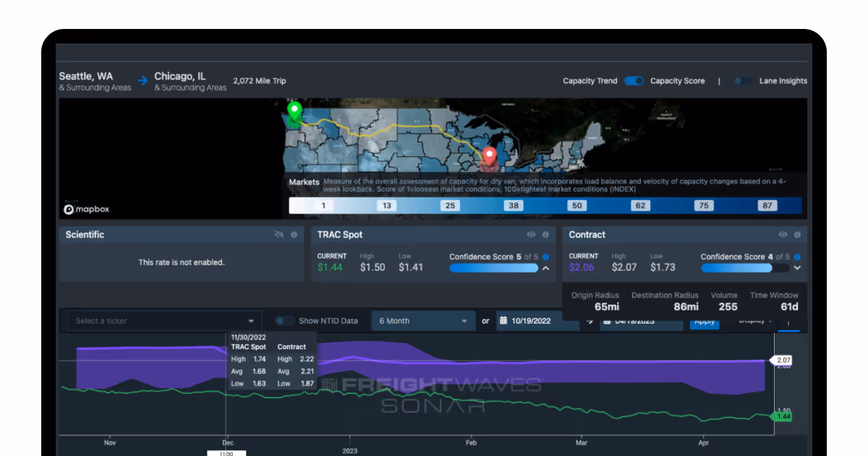Click the Scientific panel info icon

[x=294, y=235]
